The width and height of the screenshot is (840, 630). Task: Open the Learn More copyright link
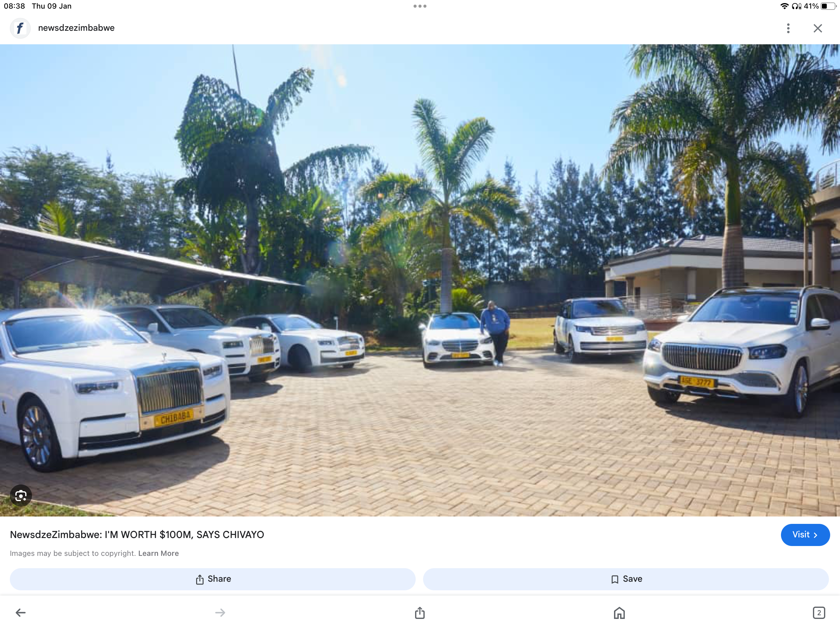point(158,553)
